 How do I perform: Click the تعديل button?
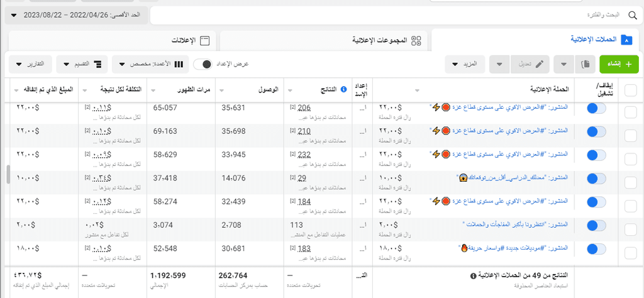[530, 64]
